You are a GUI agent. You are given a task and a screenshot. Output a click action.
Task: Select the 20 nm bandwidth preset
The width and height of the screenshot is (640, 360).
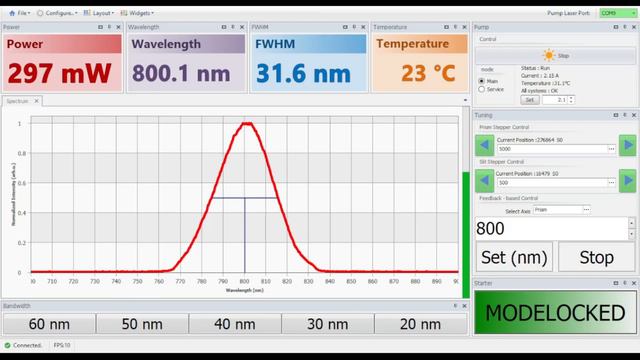(x=420, y=324)
